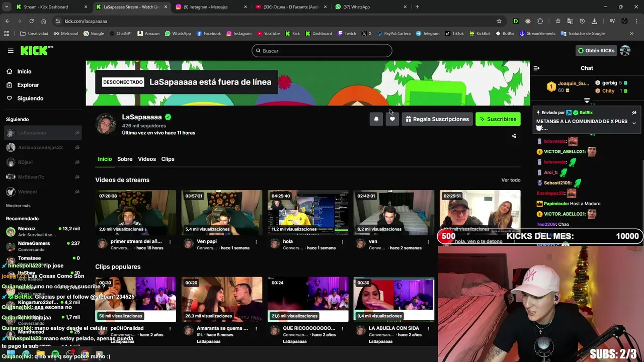Open options for 'QUE RICOOOO' clip
The image size is (644, 362).
342,329
